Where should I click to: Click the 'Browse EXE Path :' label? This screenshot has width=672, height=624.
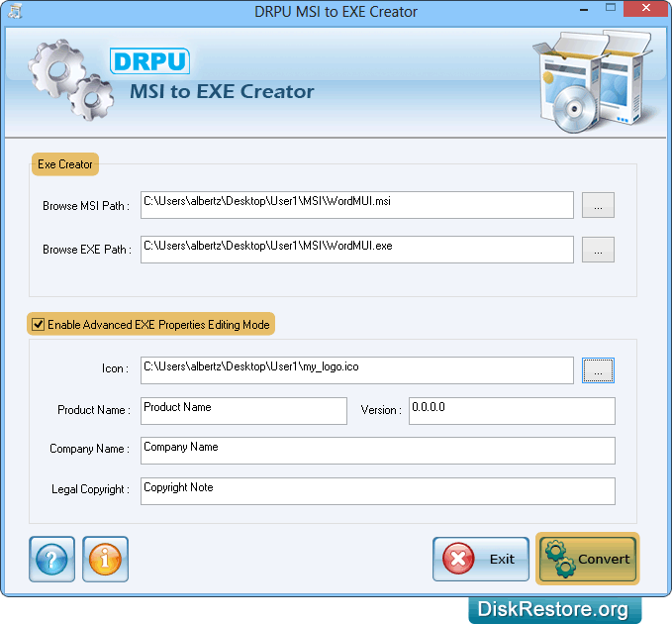(87, 250)
